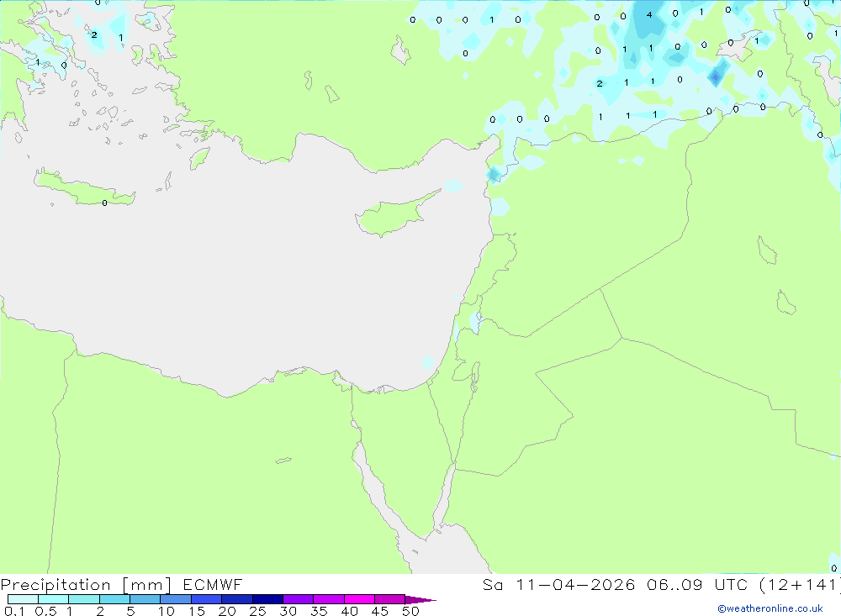Choose the 25–30 mm navy legend swatch

[x=267, y=599]
